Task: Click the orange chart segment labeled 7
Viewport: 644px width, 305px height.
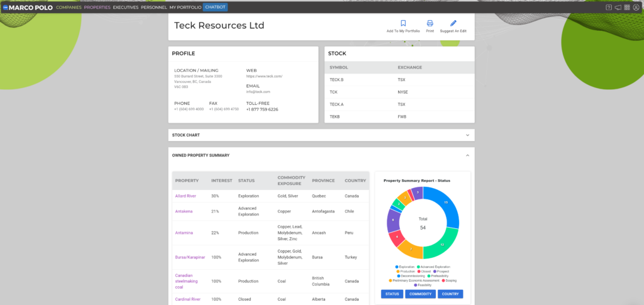Action: [412, 250]
